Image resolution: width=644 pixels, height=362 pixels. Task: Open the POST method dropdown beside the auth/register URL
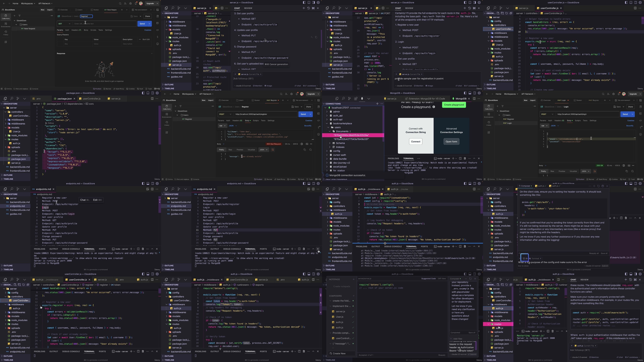pos(225,114)
